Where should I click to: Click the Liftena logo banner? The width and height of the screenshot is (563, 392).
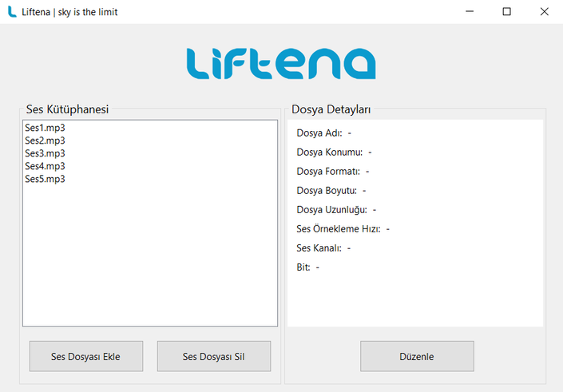click(281, 64)
